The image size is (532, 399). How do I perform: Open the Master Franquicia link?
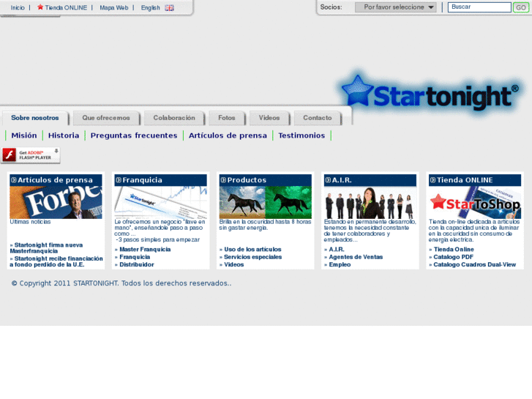tap(145, 249)
